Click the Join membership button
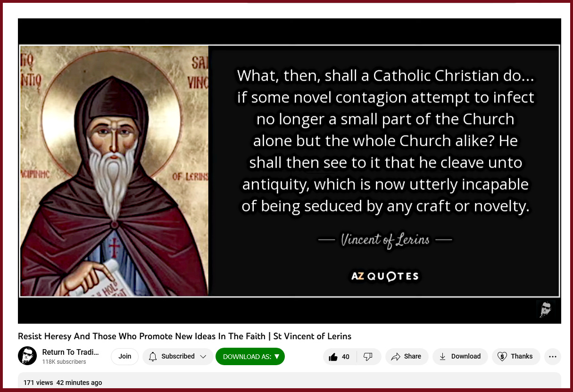 tap(125, 356)
